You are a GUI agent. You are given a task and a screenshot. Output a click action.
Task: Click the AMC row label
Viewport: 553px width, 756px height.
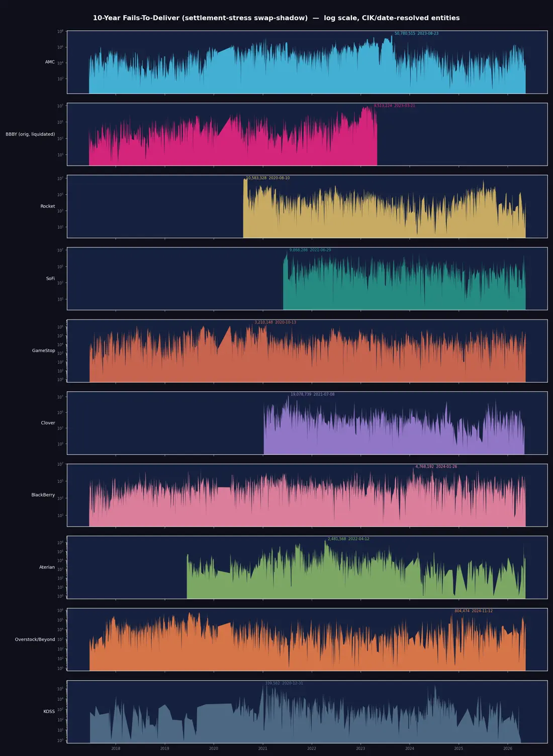pyautogui.click(x=50, y=62)
